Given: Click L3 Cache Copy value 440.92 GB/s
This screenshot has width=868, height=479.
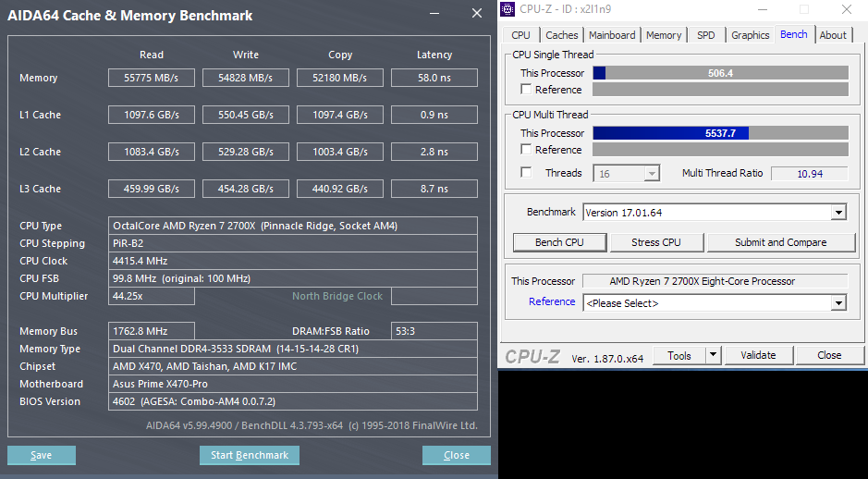Looking at the screenshot, I should 340,189.
